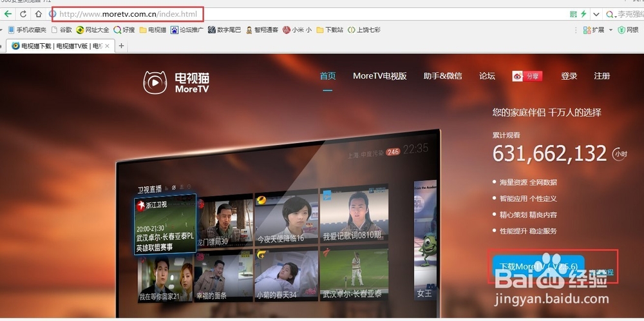Select the 我在等你回家21 thumbnail
644x321 pixels.
tap(166, 278)
